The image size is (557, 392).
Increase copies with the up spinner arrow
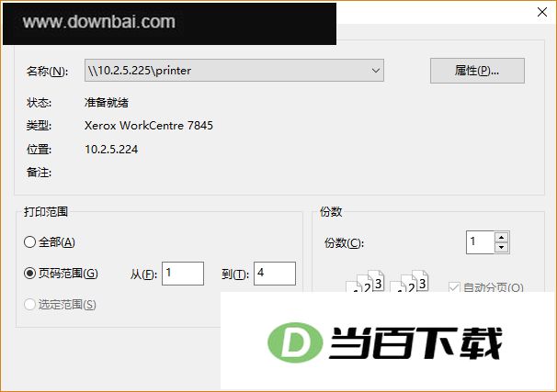pyautogui.click(x=501, y=238)
